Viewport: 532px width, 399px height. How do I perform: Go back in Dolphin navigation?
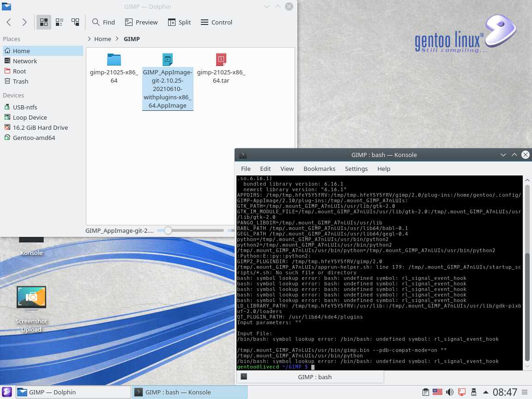(x=9, y=22)
